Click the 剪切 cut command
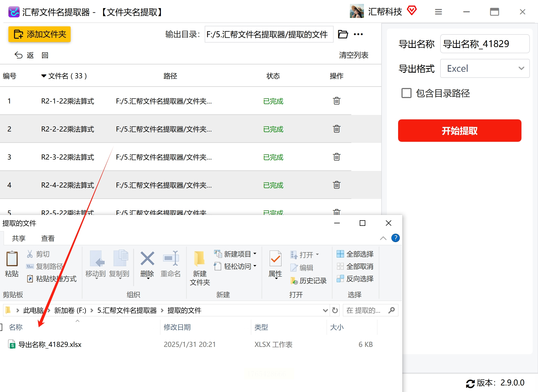 (38, 254)
